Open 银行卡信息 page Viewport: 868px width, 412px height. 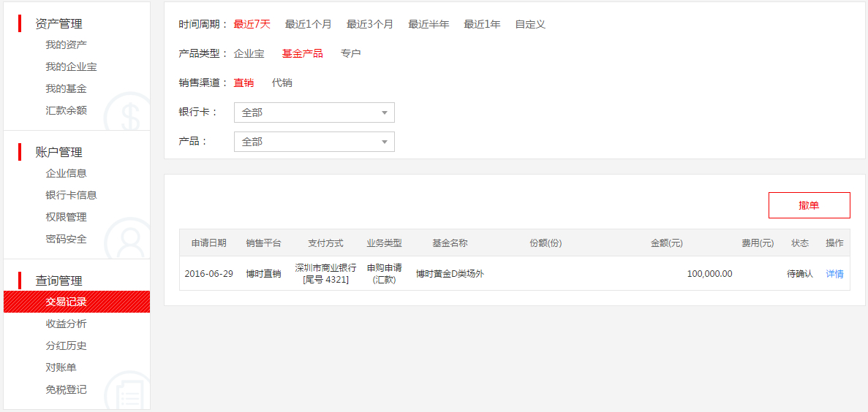tap(72, 195)
